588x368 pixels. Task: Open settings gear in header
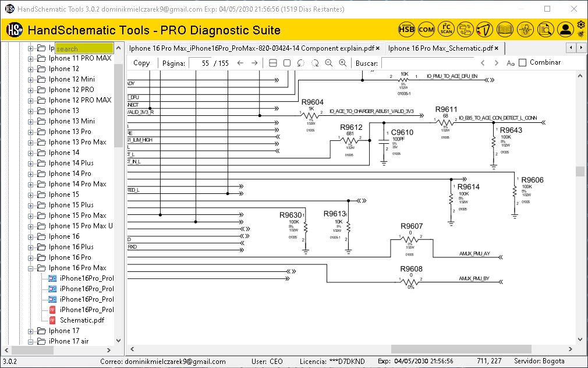point(581,25)
